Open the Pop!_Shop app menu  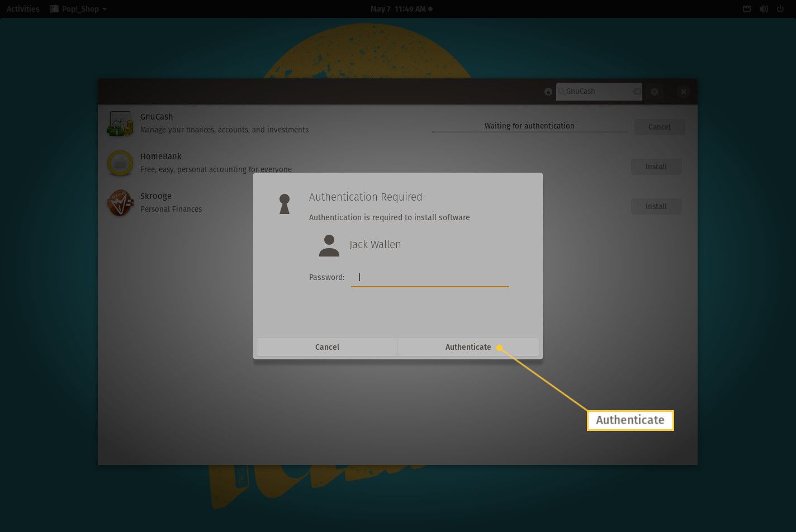click(78, 9)
